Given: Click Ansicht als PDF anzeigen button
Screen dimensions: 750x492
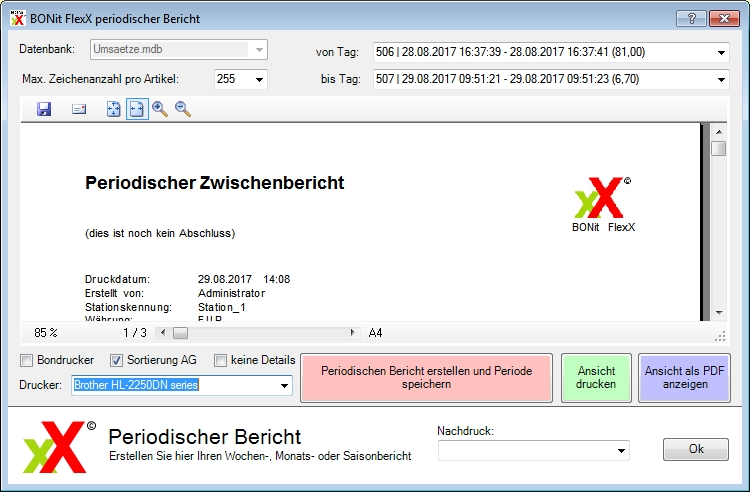Looking at the screenshot, I should (x=684, y=378).
